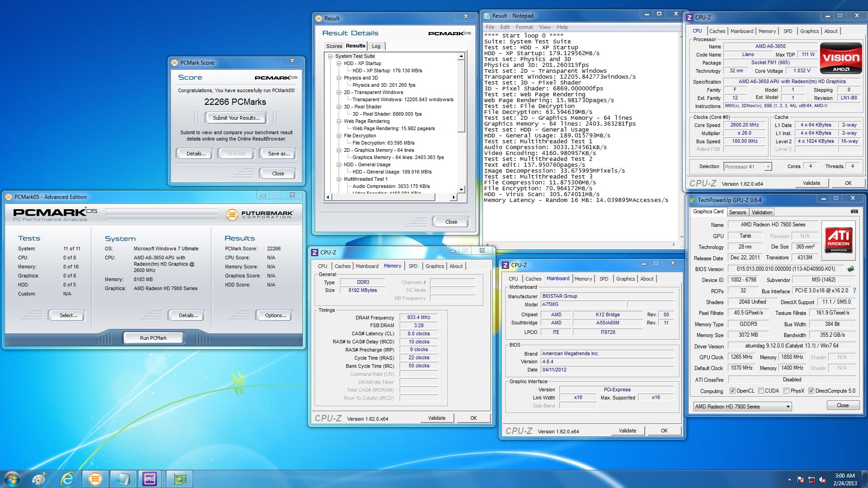
Task: Open GPU selection dropdown in GPU-Z
Action: tap(742, 406)
